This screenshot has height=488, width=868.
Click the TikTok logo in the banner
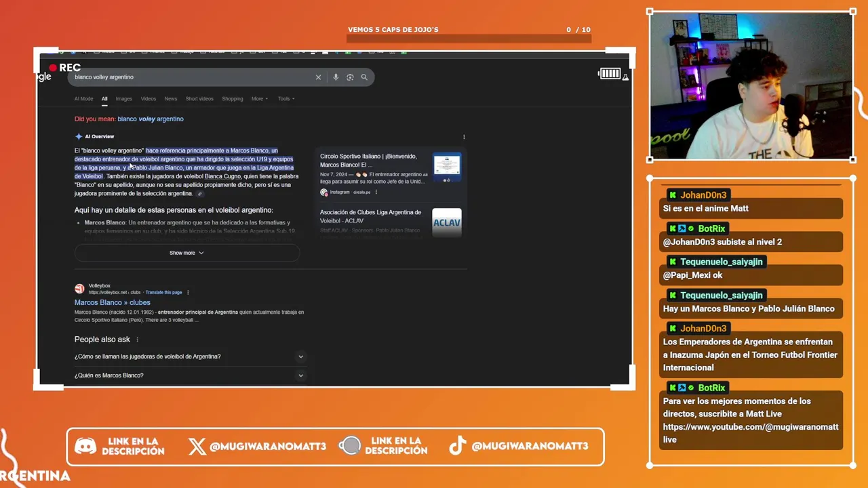click(x=458, y=445)
